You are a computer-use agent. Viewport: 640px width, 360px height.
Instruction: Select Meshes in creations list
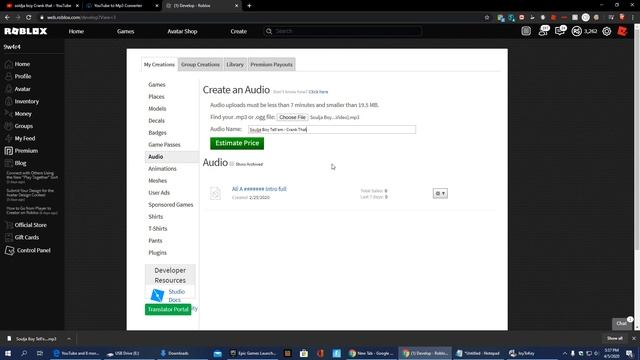coord(158,180)
